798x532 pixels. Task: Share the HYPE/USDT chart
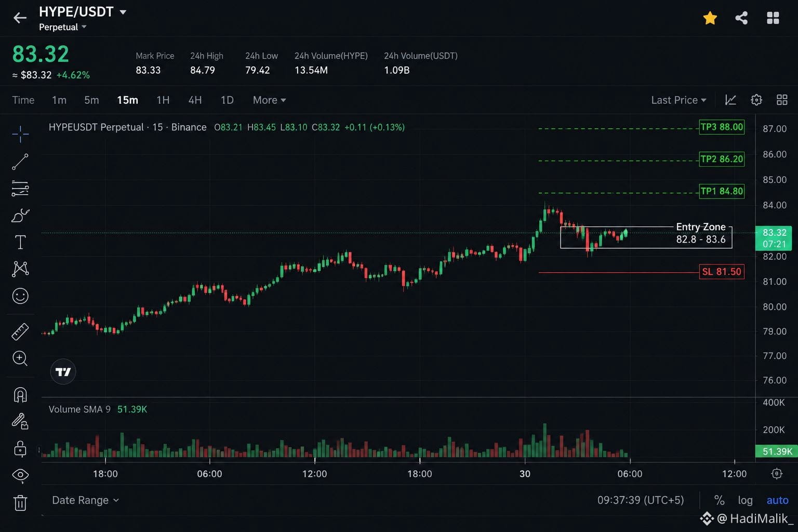pos(741,18)
